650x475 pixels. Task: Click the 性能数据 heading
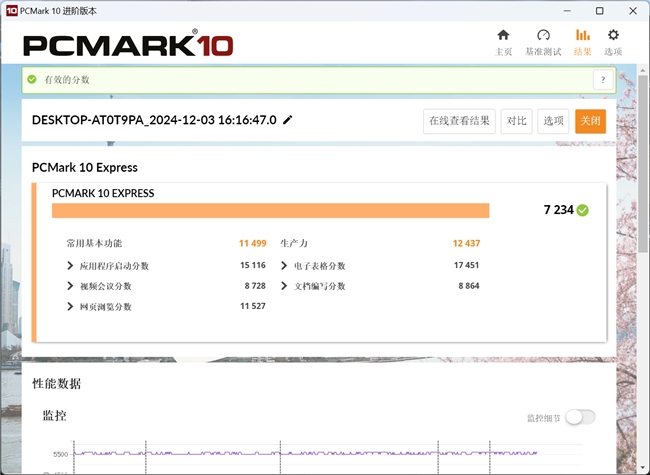coord(56,383)
